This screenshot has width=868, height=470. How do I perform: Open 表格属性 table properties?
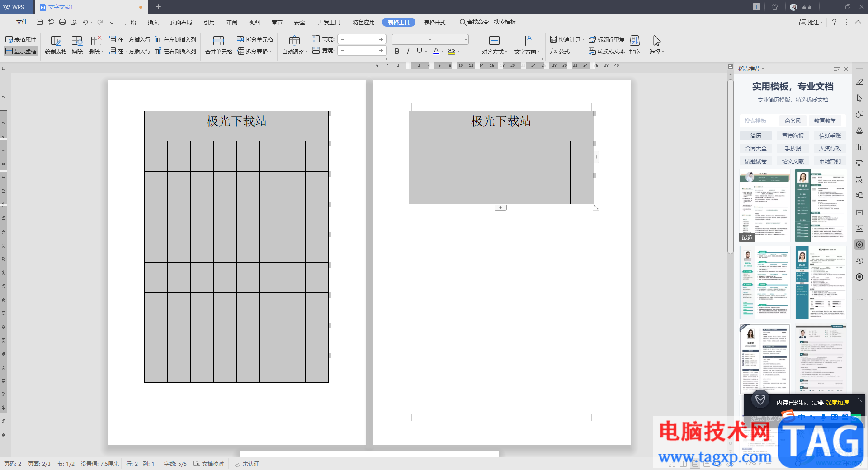[21, 39]
